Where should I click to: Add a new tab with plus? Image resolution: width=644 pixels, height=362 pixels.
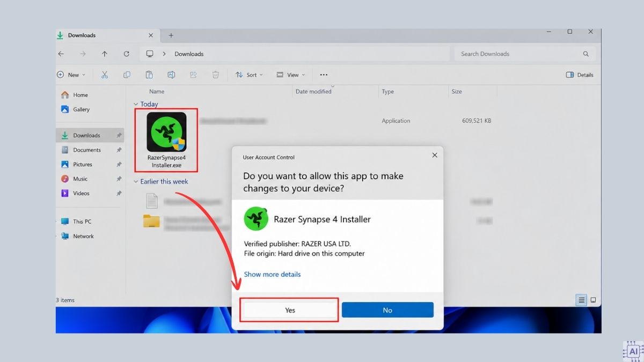171,35
